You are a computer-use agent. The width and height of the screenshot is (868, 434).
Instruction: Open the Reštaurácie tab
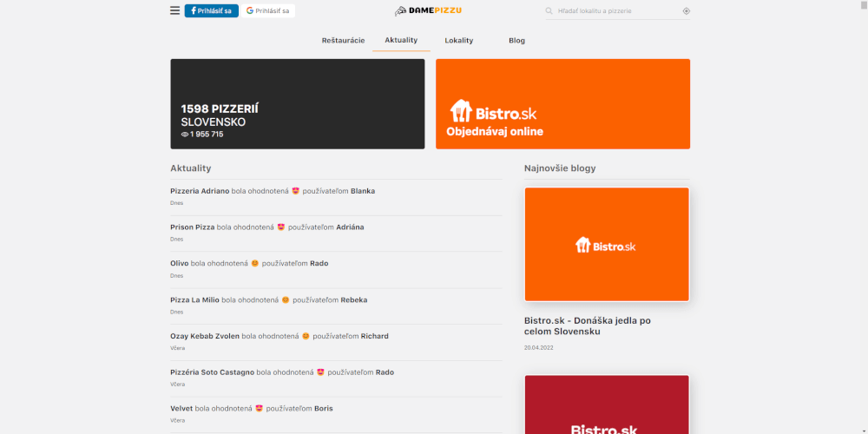click(343, 40)
